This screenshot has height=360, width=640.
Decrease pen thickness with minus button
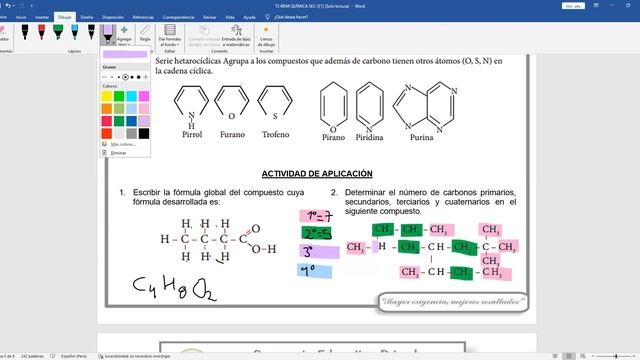pyautogui.click(x=104, y=77)
